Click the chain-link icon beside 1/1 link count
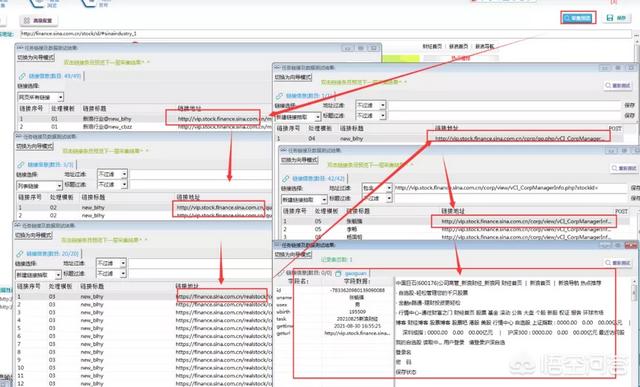Screen dimensions: 640x387 279,96
